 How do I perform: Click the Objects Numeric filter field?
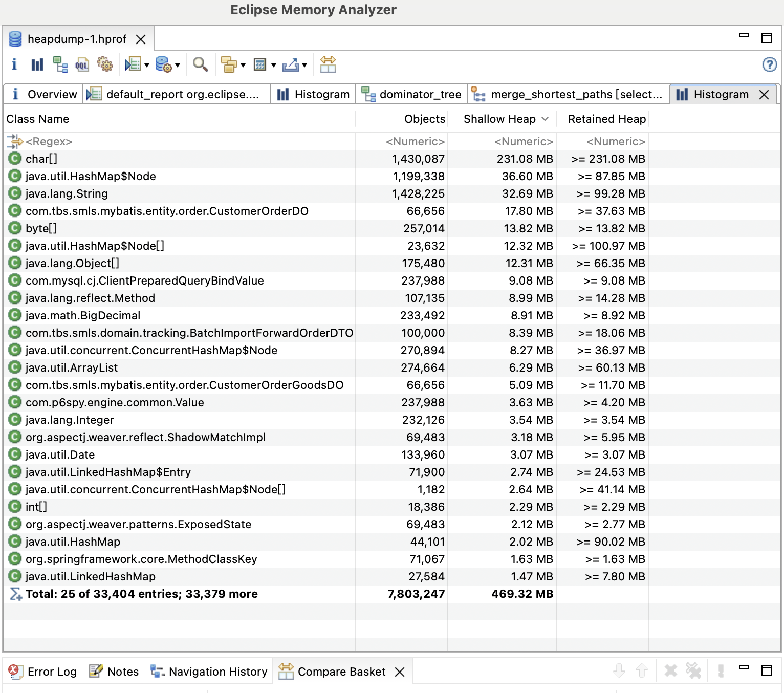click(x=402, y=141)
